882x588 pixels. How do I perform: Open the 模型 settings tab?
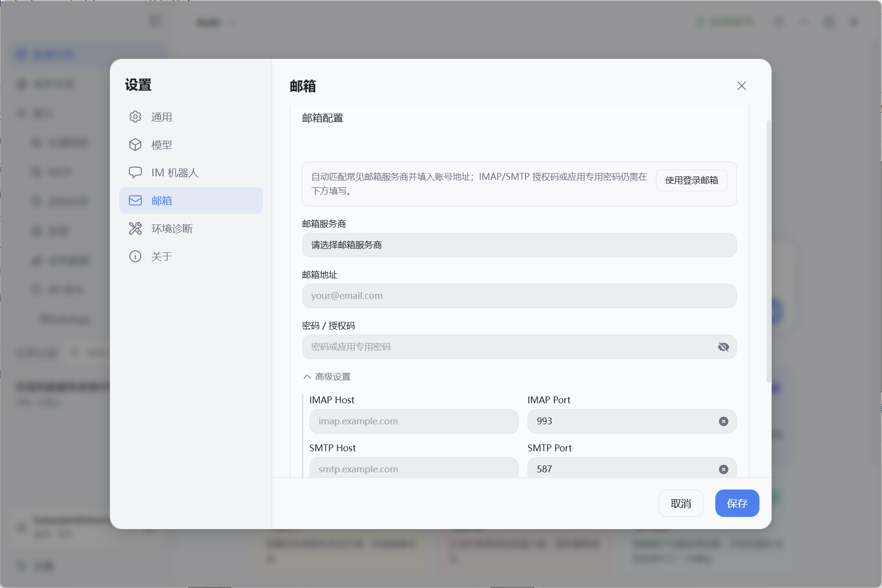pos(191,145)
